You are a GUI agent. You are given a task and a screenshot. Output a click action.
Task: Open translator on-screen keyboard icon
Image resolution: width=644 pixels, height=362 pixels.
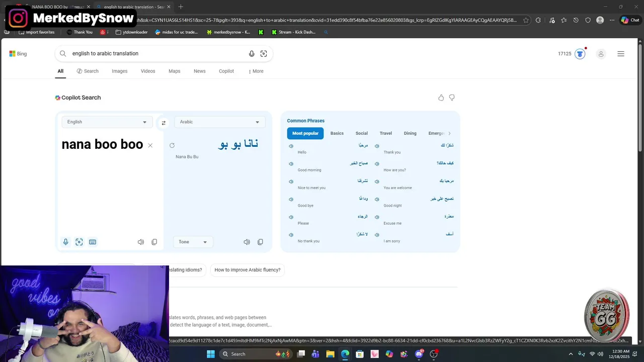click(x=93, y=242)
